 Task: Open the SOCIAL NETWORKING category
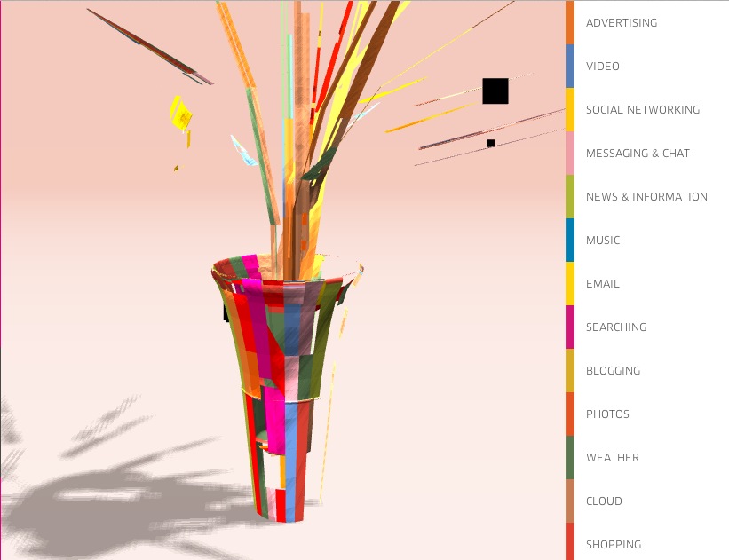[x=643, y=110]
